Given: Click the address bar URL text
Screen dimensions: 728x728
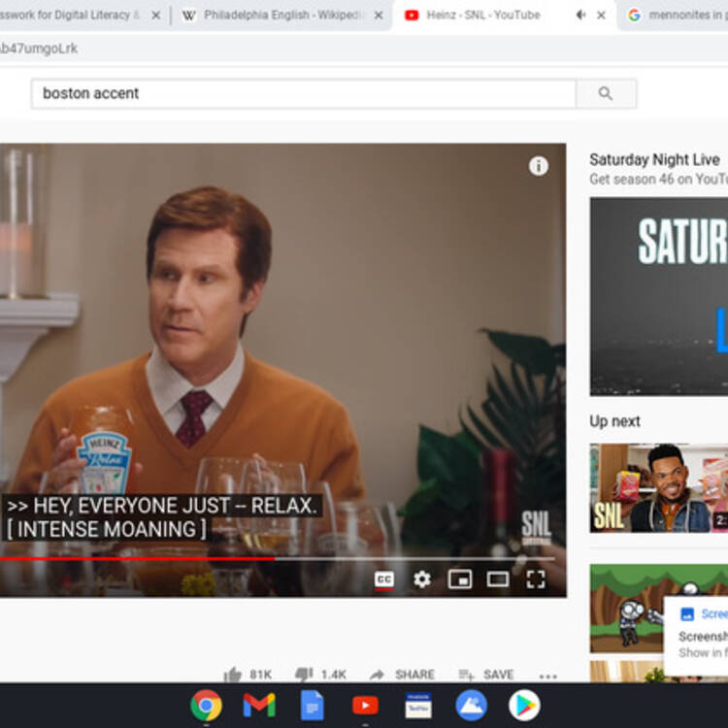Looking at the screenshot, I should tap(38, 49).
